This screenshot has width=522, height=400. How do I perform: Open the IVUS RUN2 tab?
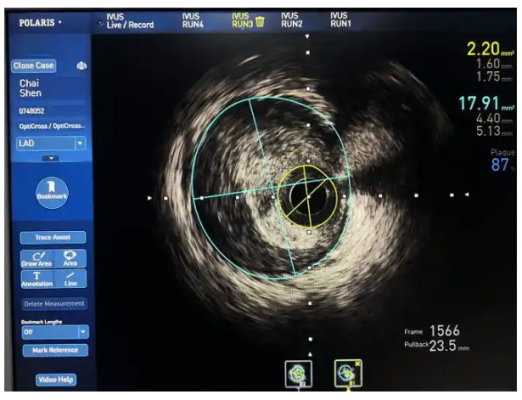click(292, 20)
